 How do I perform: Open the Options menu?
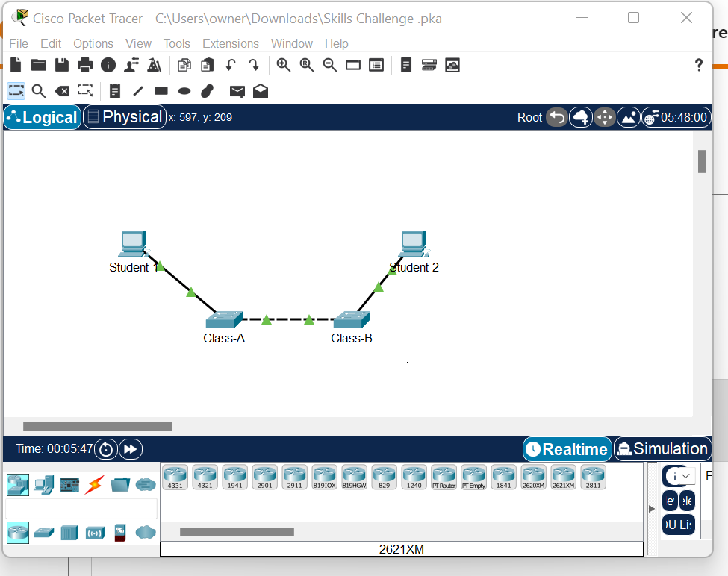point(93,43)
